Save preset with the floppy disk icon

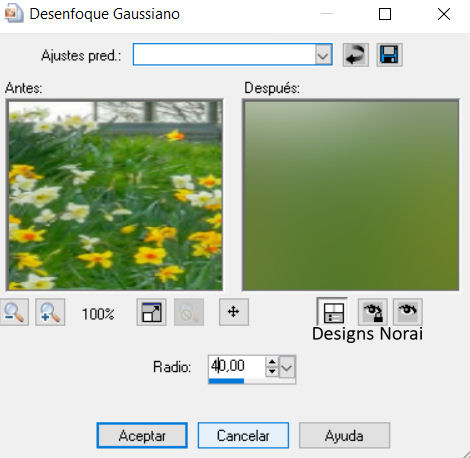click(x=389, y=55)
